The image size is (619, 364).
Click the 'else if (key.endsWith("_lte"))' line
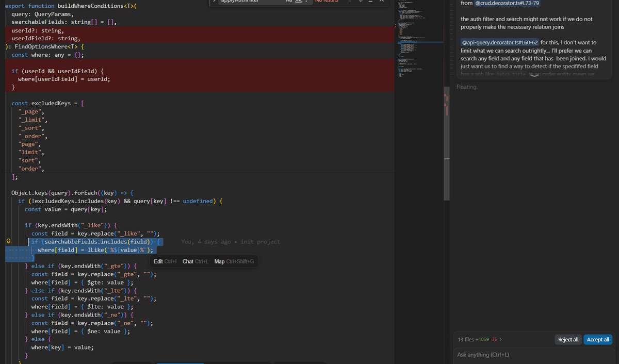[81, 290]
